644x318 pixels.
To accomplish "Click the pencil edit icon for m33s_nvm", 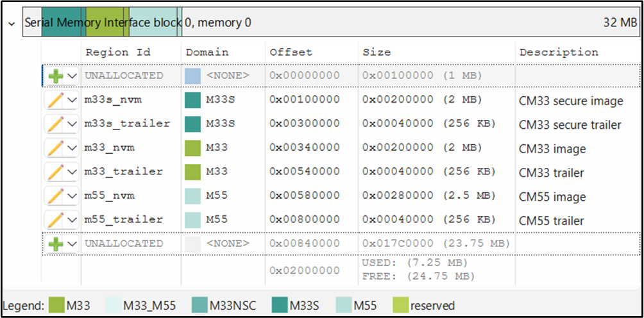I will [x=56, y=100].
